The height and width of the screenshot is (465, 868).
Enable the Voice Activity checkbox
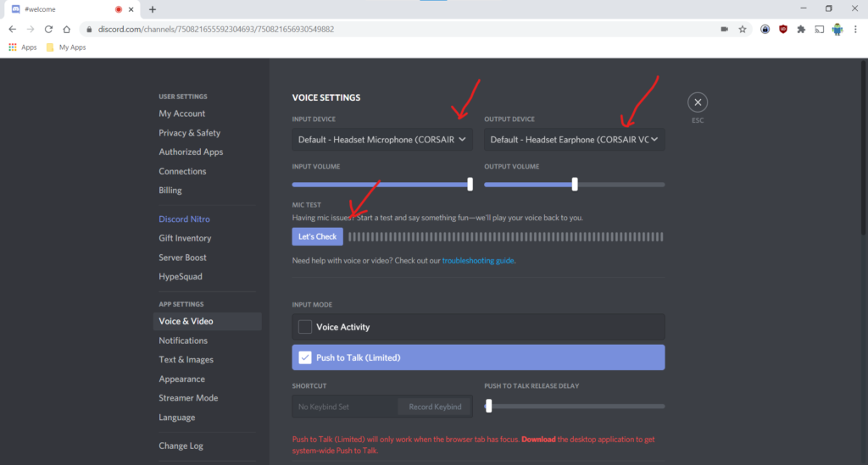coord(305,327)
